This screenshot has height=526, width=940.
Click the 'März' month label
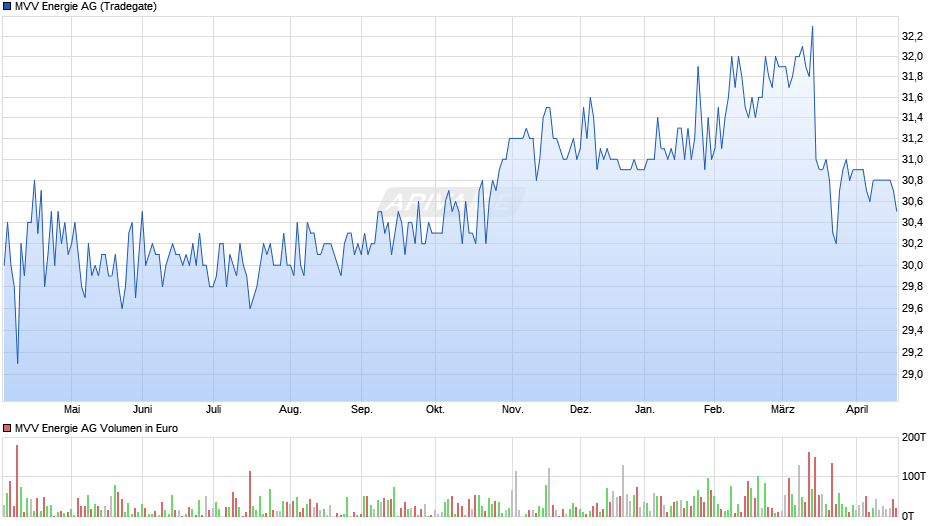782,409
